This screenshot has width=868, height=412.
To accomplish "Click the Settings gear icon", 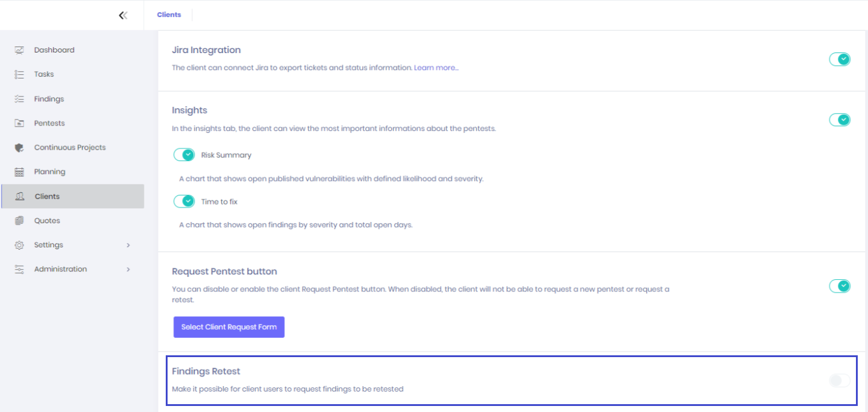I will [x=19, y=245].
